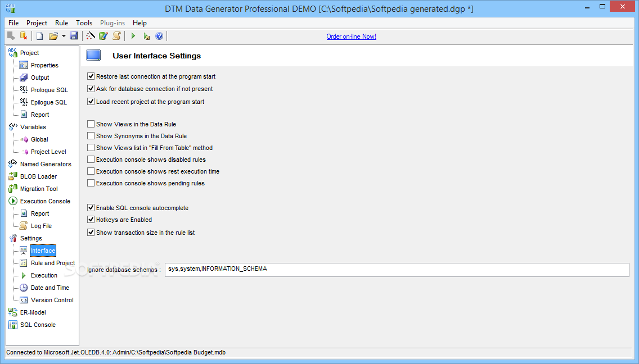
Task: Select the Settings tree node
Action: click(x=31, y=238)
